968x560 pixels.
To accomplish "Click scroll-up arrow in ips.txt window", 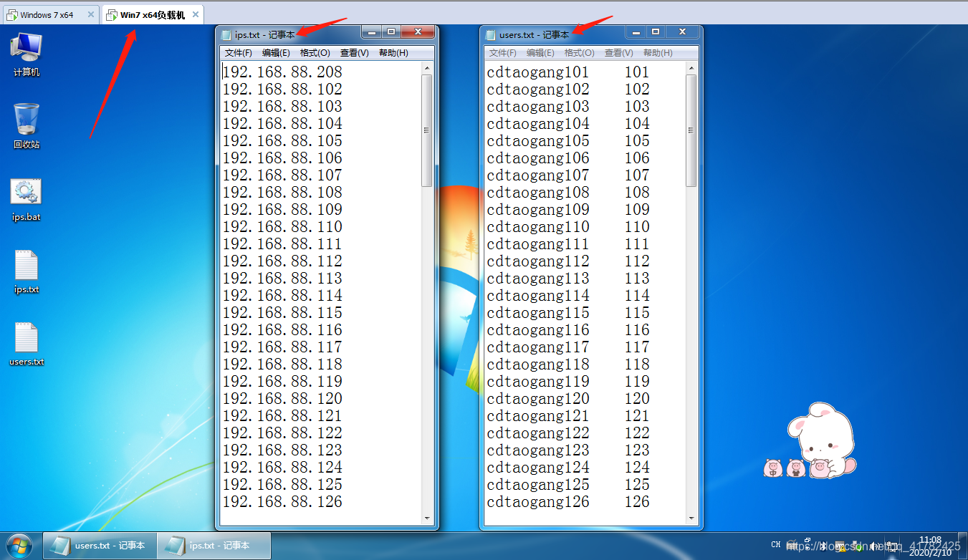I will (427, 68).
